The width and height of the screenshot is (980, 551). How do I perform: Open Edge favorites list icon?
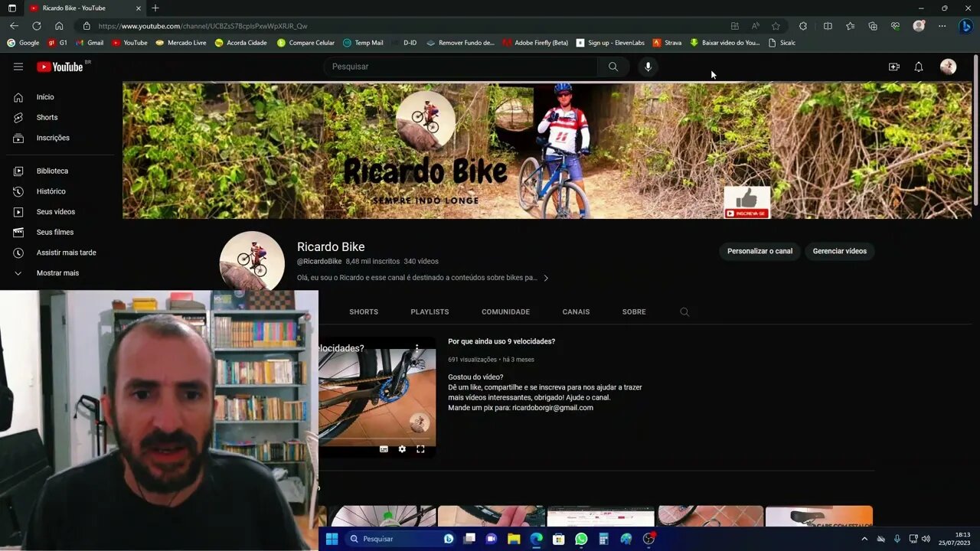click(850, 26)
